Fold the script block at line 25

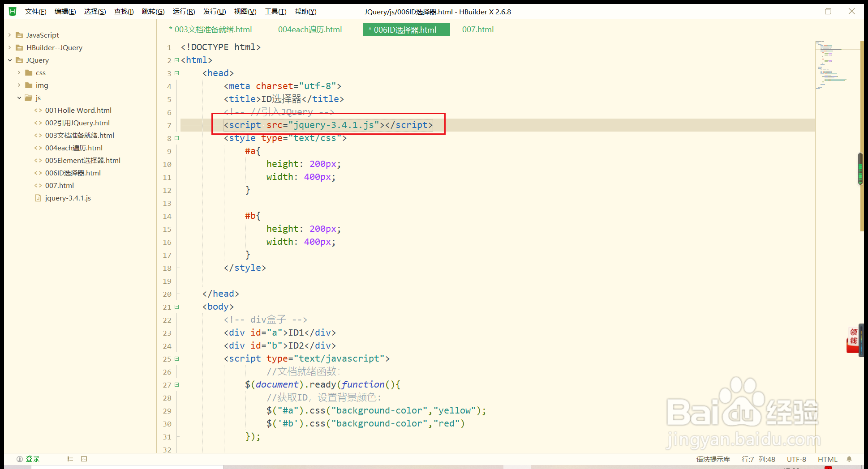tap(177, 358)
